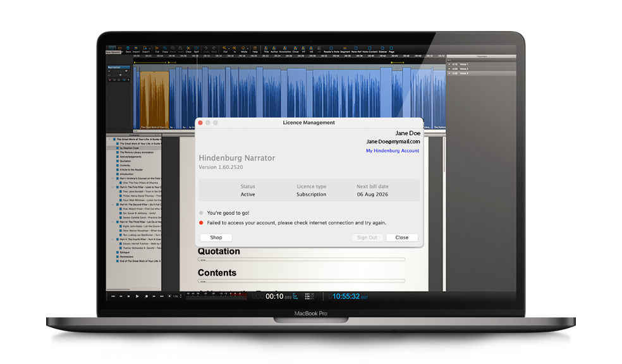
Task: Select 'Epilogue' in Contents tree
Action: point(125,252)
